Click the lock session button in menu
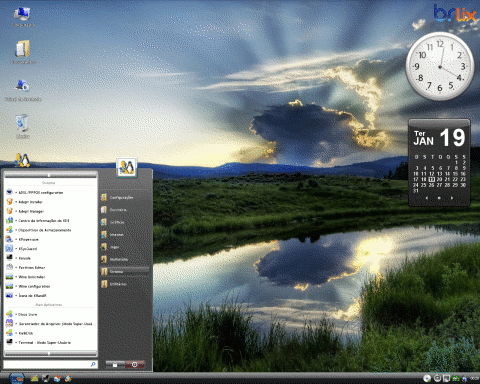 pos(115,365)
